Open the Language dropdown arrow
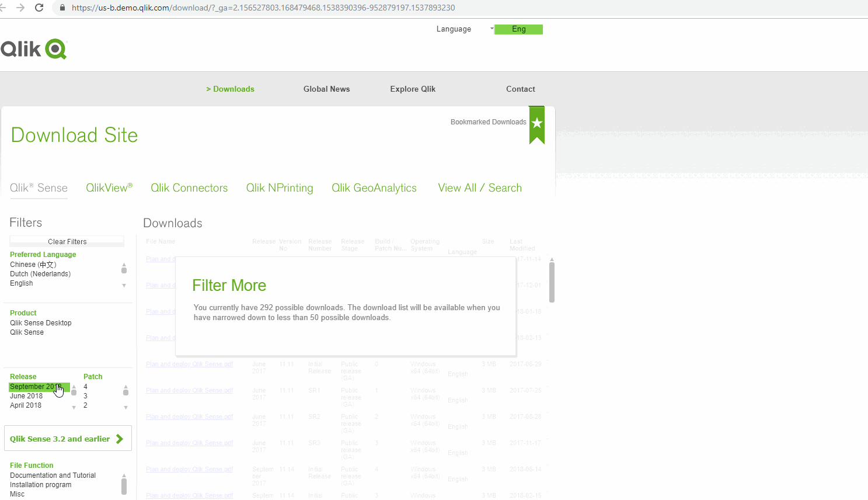Image resolution: width=868 pixels, height=500 pixels. point(491,28)
